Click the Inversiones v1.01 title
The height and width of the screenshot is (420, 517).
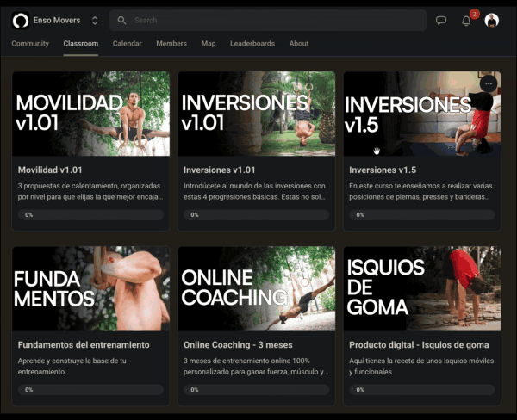coord(219,170)
